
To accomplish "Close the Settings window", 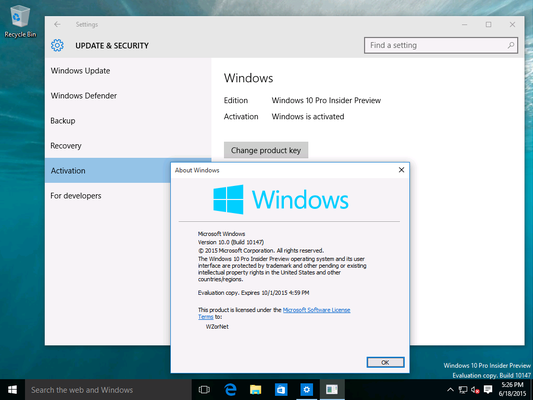I will point(512,24).
